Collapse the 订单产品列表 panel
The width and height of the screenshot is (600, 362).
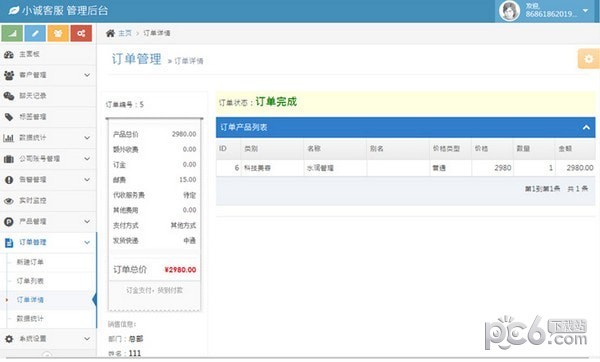coord(586,128)
